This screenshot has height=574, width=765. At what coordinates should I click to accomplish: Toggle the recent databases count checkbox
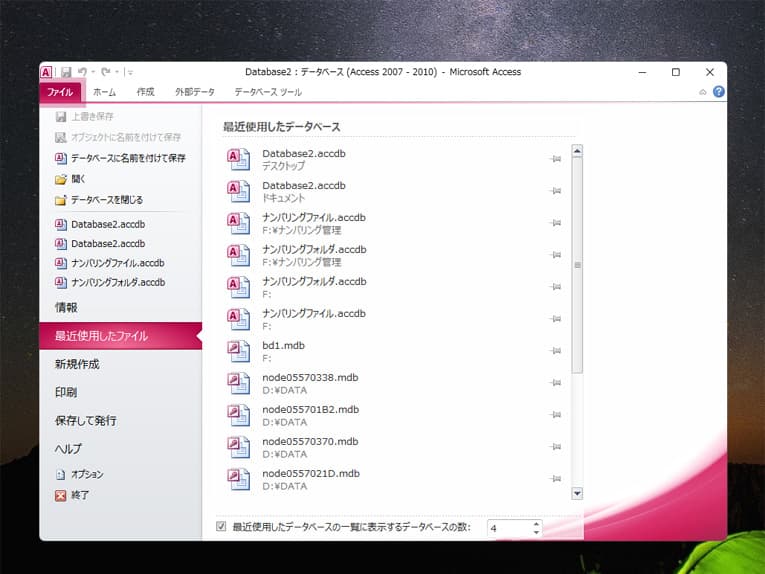221,526
